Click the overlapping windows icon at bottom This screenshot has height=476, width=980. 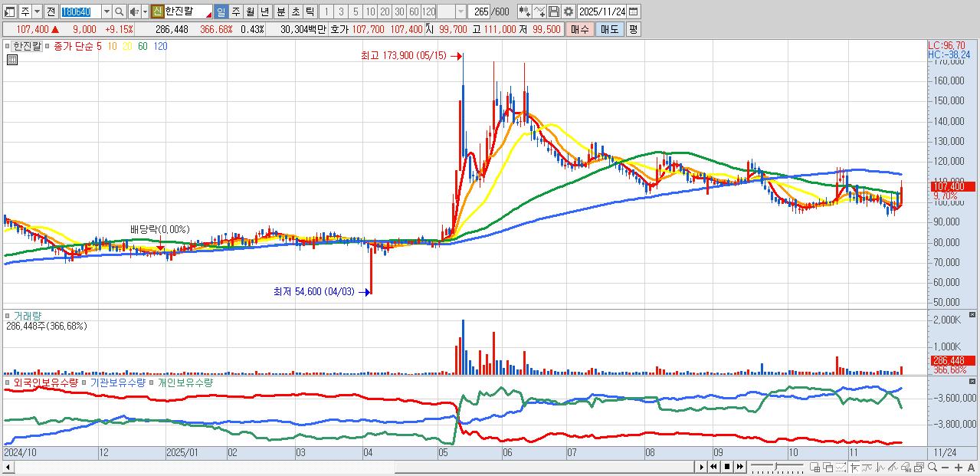click(828, 467)
